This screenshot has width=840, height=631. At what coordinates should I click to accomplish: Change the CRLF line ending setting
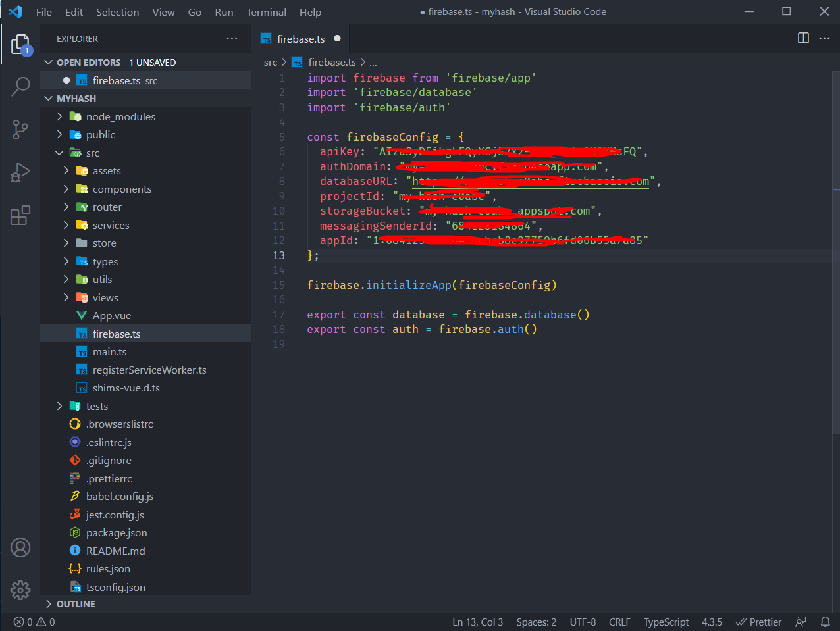pos(619,622)
